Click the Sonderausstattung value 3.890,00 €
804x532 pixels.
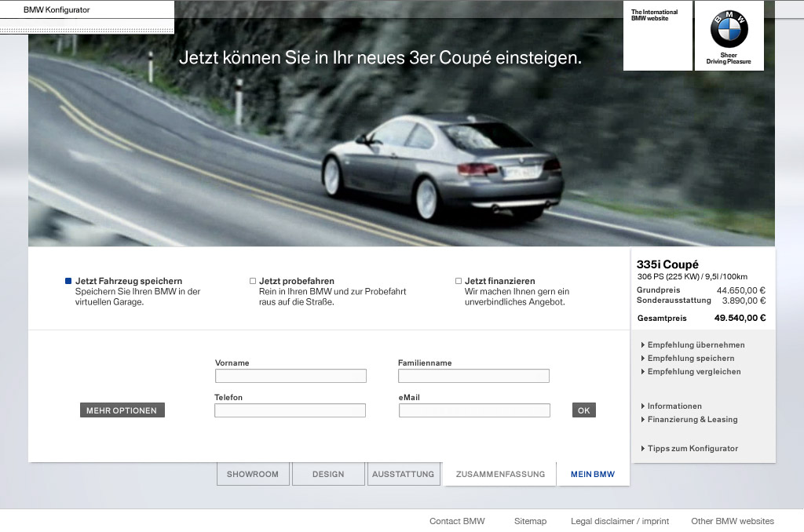744,301
